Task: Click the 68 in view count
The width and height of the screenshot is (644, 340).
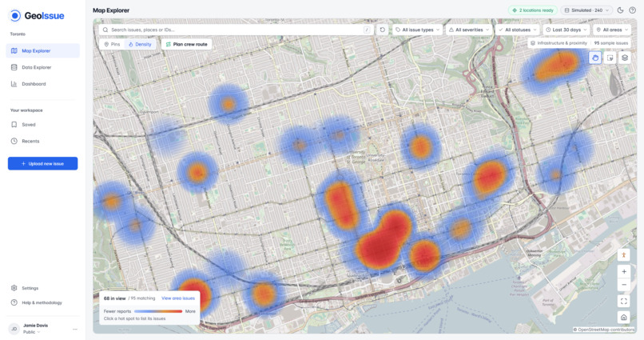Action: coord(114,298)
